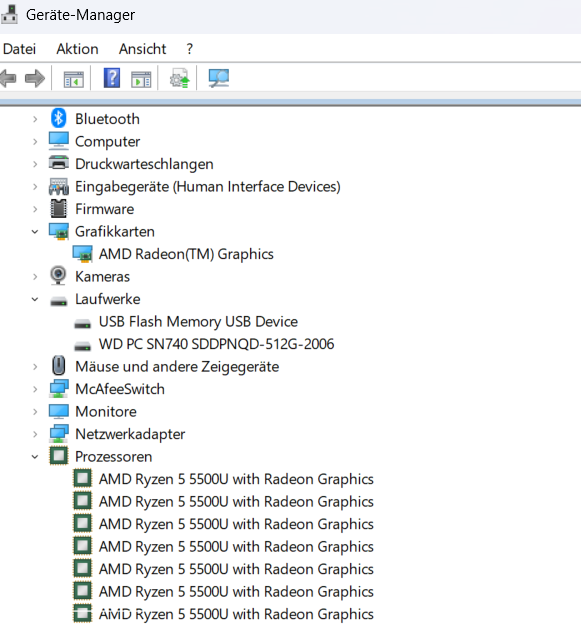Select WD PC SN740 SDDPNQD-512G-2006
This screenshot has height=625, width=581.
point(216,344)
